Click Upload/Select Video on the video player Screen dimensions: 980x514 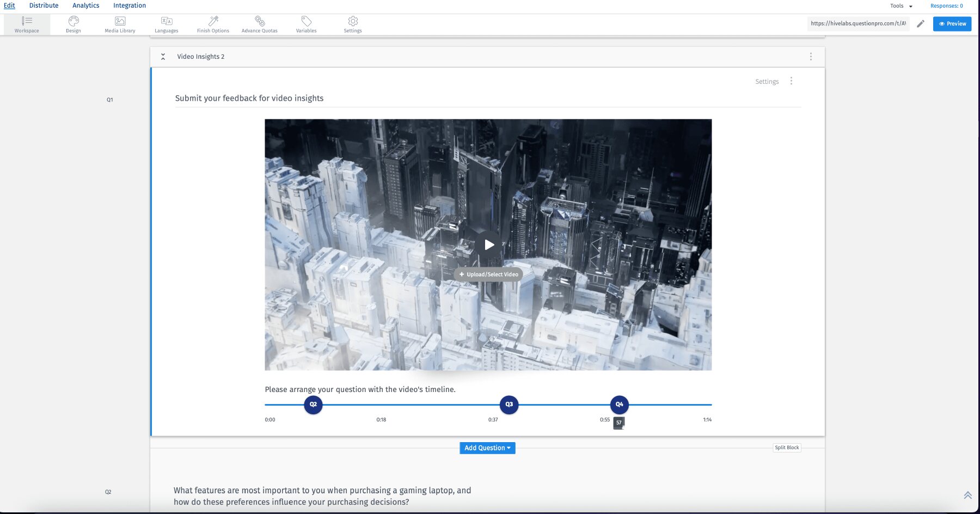(487, 274)
